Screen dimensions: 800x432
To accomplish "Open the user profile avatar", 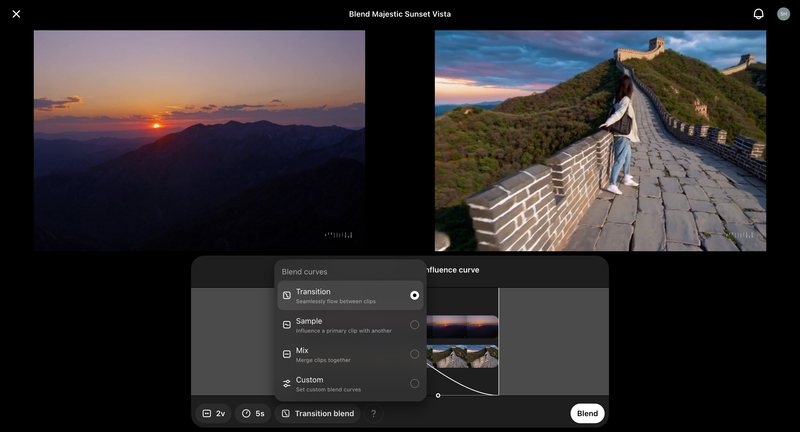I will [783, 14].
